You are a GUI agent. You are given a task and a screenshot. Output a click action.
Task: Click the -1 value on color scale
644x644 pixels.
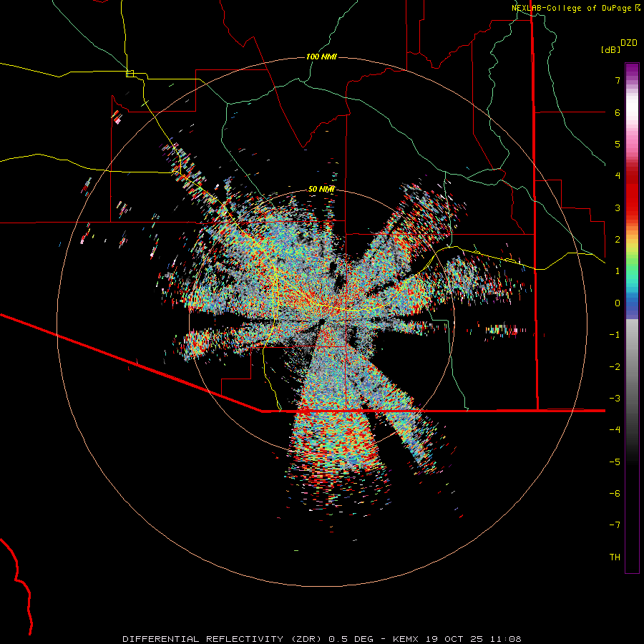pyautogui.click(x=615, y=335)
